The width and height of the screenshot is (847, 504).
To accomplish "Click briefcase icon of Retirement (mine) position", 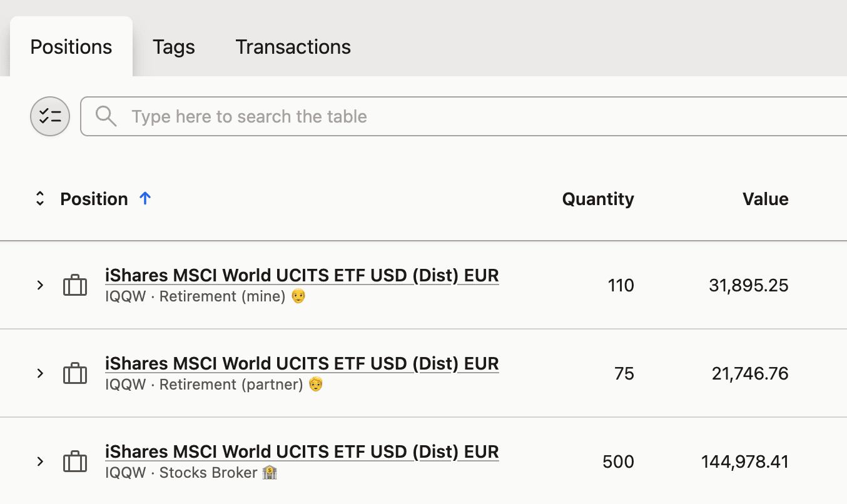I will point(75,286).
